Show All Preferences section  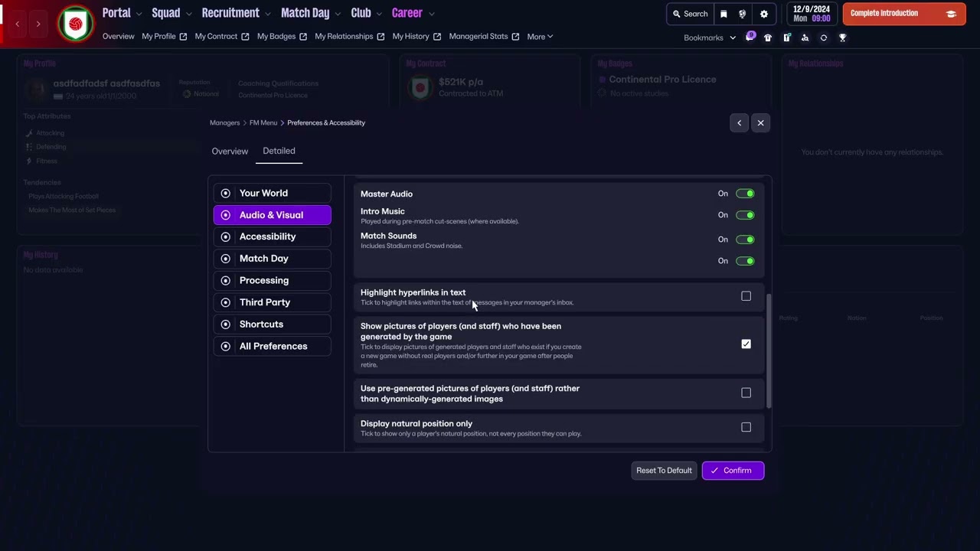[x=272, y=347]
